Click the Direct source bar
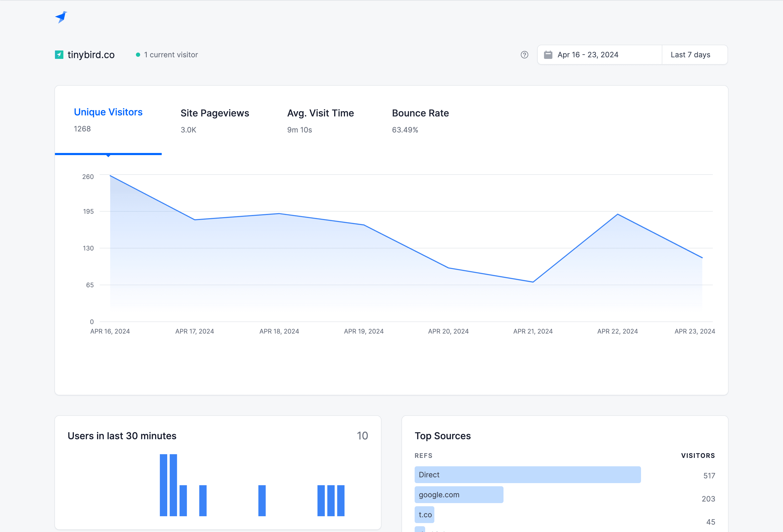 coord(527,474)
